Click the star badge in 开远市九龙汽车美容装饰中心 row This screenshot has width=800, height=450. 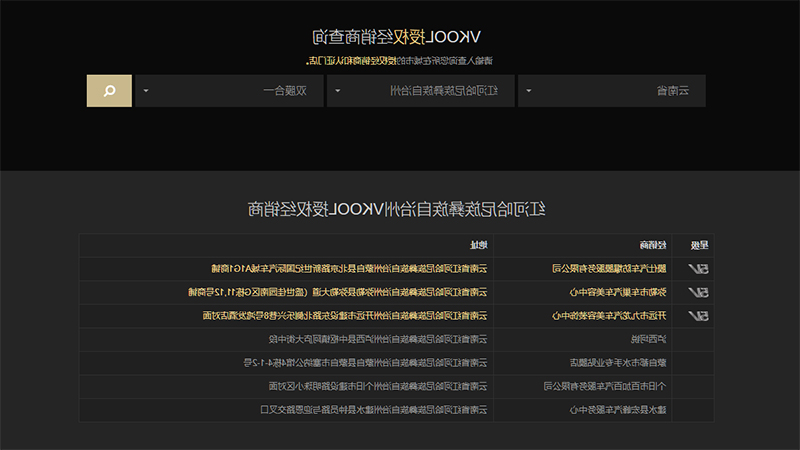click(698, 316)
